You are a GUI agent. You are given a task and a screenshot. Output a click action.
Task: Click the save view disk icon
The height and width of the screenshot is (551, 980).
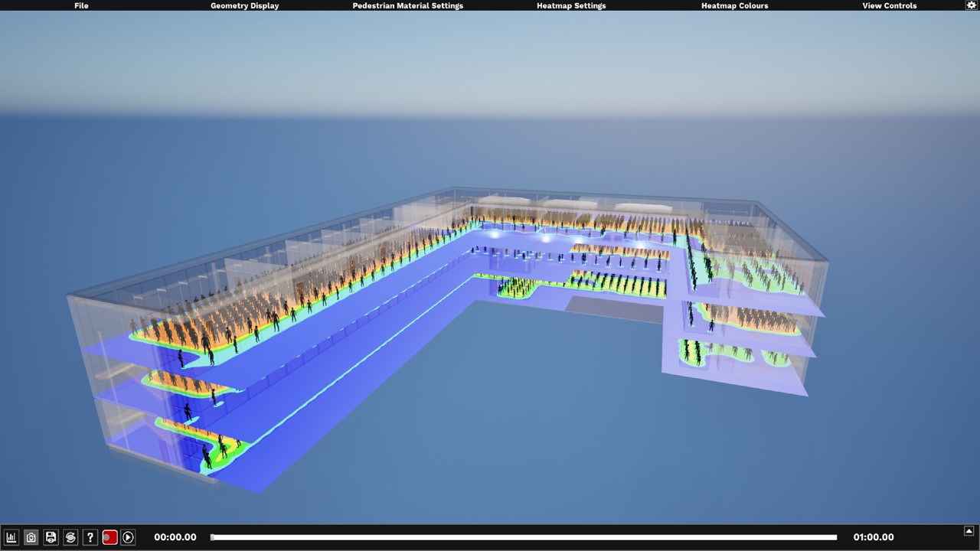pyautogui.click(x=51, y=537)
